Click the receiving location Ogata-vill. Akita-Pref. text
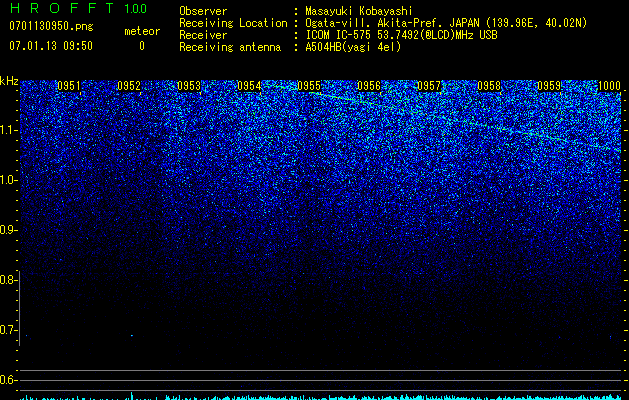629x400 pixels. (446, 23)
